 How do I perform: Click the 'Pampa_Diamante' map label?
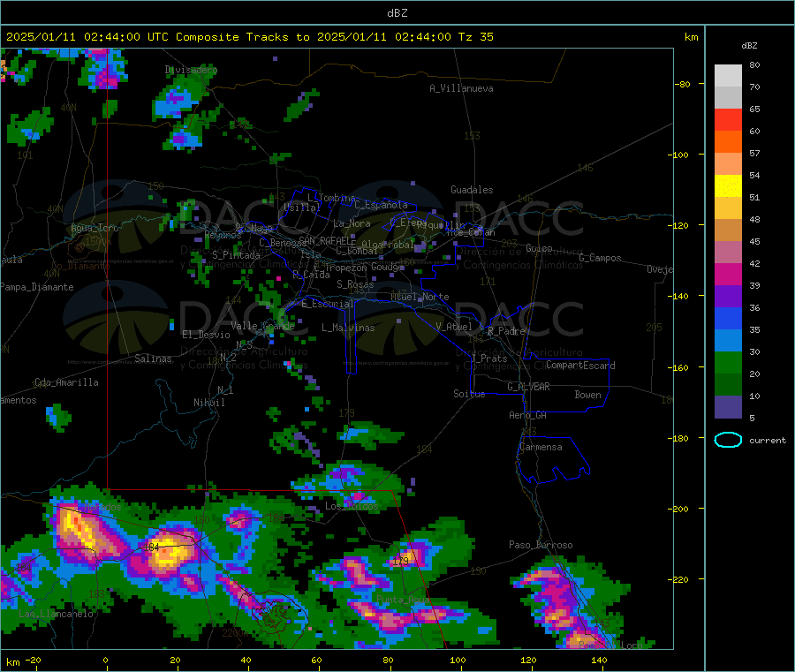[36, 287]
